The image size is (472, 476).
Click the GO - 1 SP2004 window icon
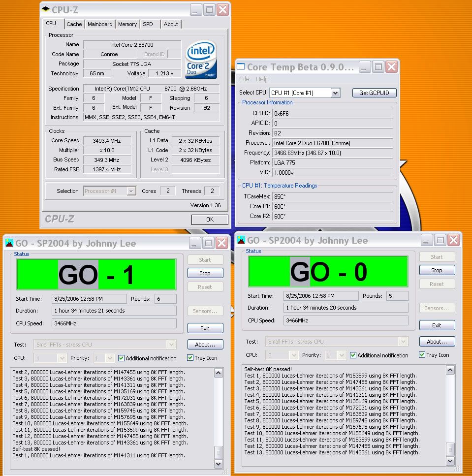9,243
